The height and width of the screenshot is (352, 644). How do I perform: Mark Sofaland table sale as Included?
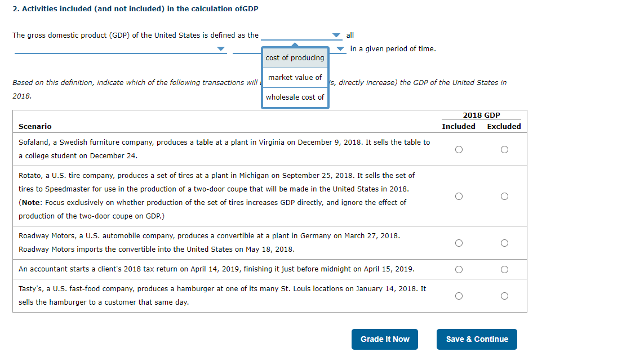pyautogui.click(x=459, y=149)
